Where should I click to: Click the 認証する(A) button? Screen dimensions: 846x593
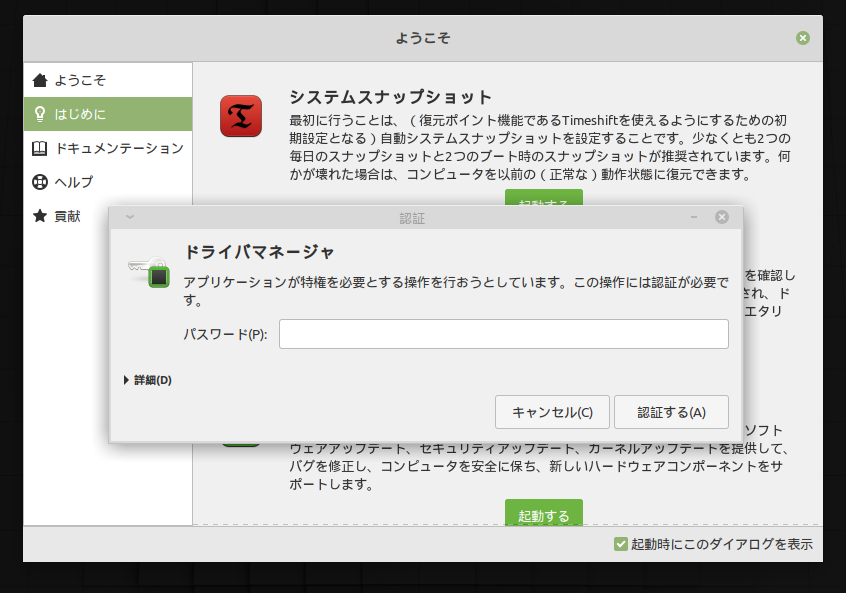[x=671, y=412]
